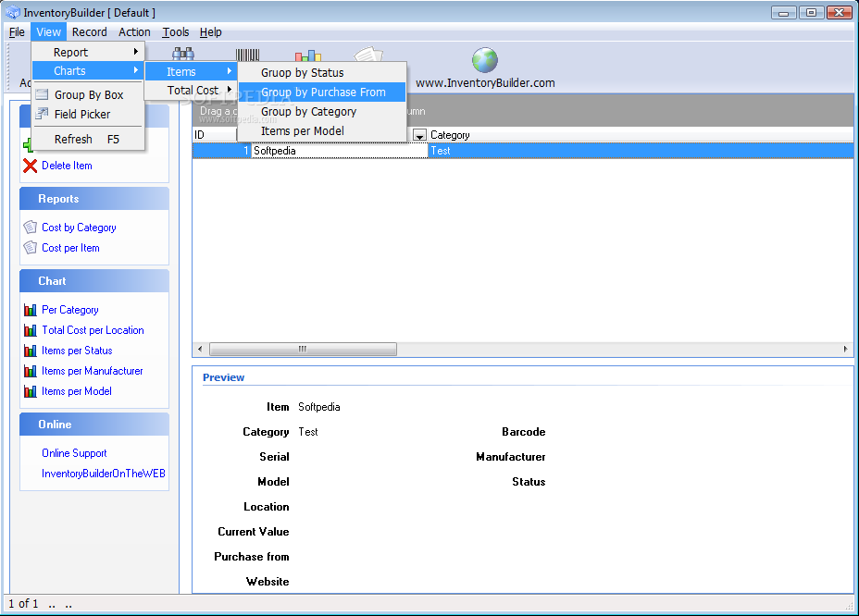Screen dimensions: 859x616
Task: Click the Items per Status chart icon
Action: [x=31, y=351]
